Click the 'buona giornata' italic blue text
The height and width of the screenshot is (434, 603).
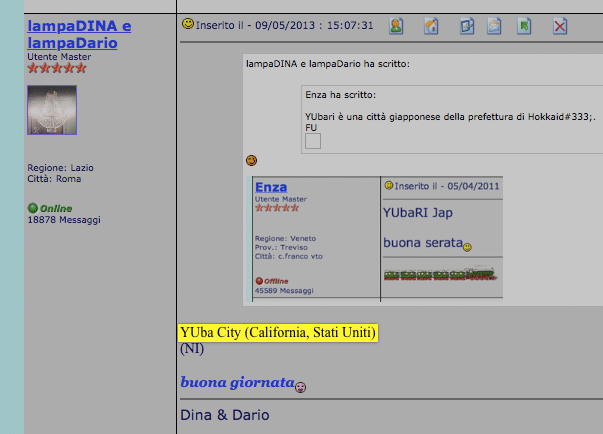(237, 382)
